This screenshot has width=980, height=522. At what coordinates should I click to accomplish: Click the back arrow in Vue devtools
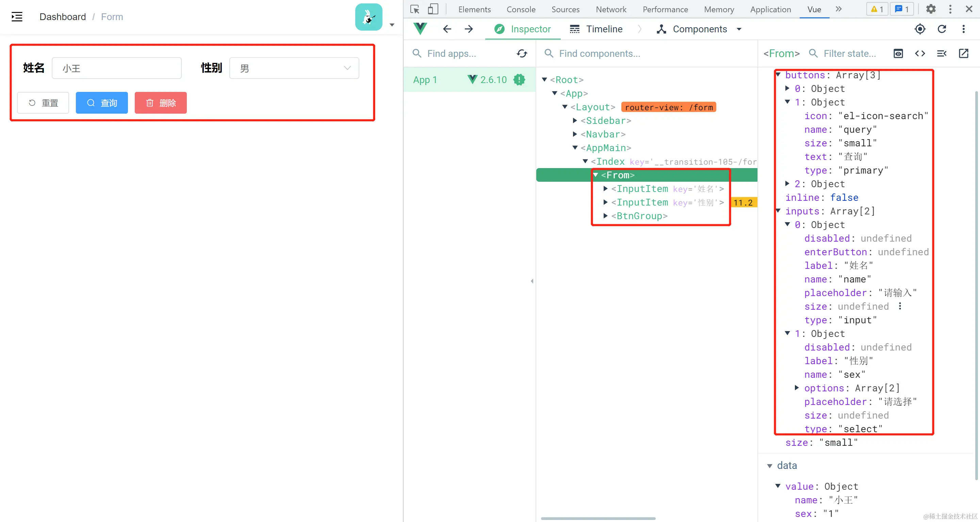pyautogui.click(x=447, y=29)
